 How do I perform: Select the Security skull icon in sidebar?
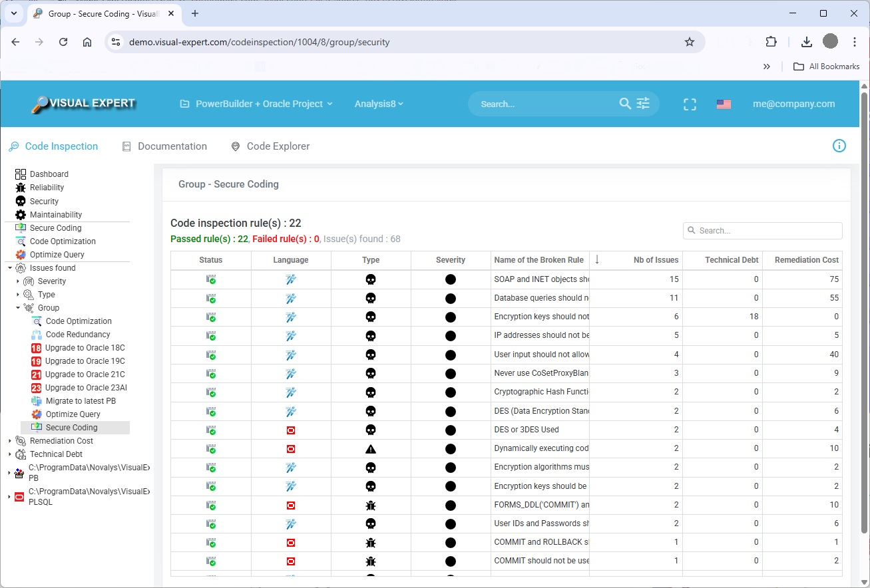click(x=21, y=201)
